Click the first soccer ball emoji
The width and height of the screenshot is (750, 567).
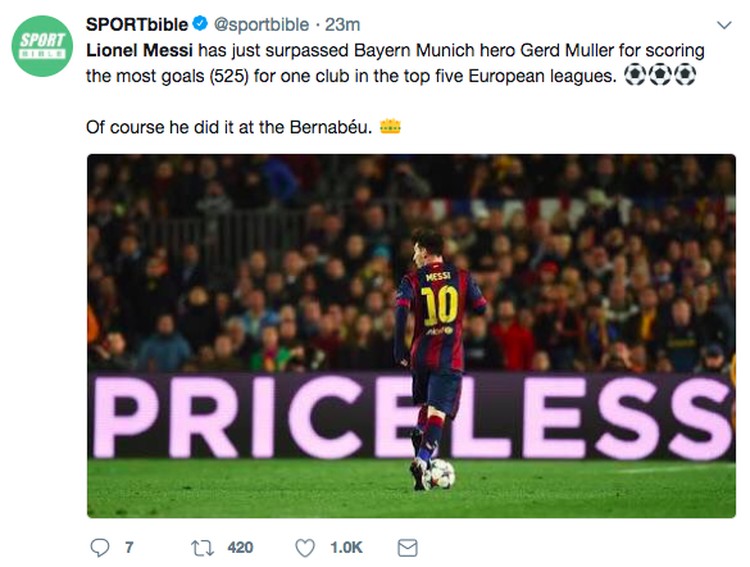[x=635, y=75]
